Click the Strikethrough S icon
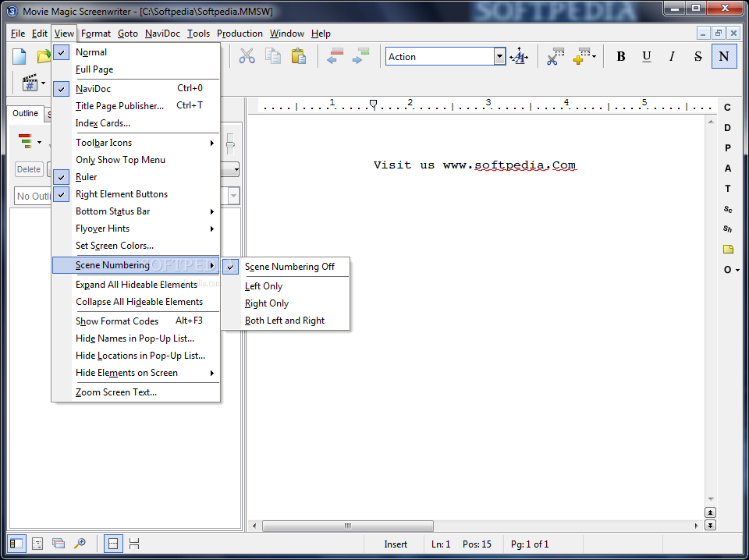749x560 pixels. (698, 56)
